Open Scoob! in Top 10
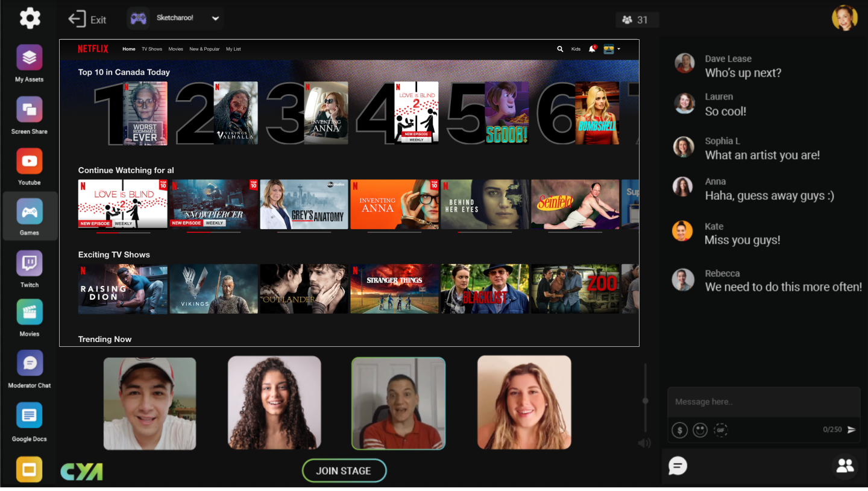The height and width of the screenshot is (491, 868). [x=507, y=113]
